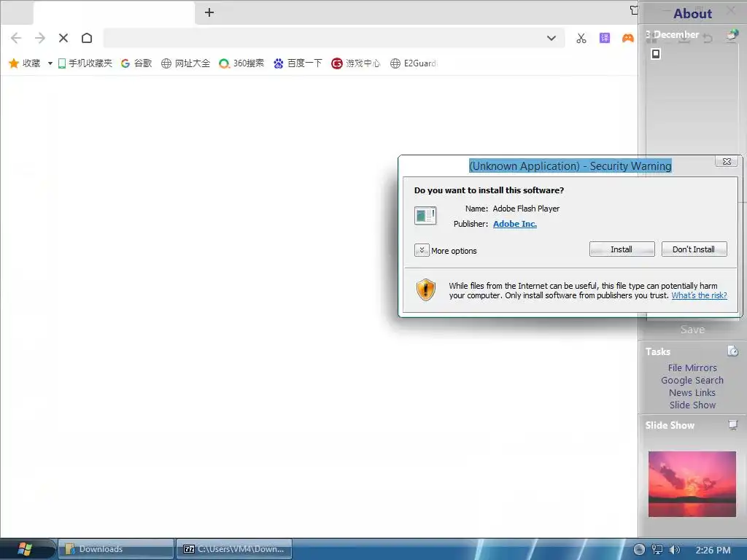This screenshot has width=747, height=560.
Task: Open the Adobe Inc. publisher link
Action: coord(514,224)
